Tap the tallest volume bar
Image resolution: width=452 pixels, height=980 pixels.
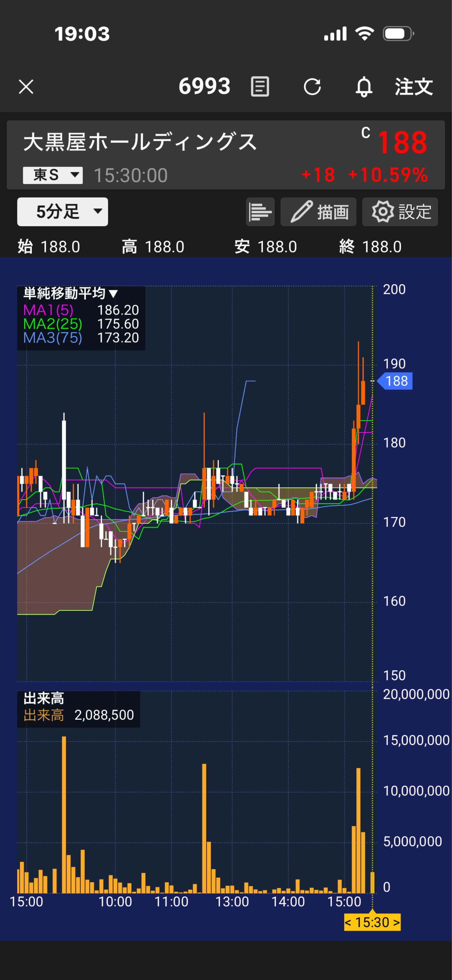(x=64, y=799)
